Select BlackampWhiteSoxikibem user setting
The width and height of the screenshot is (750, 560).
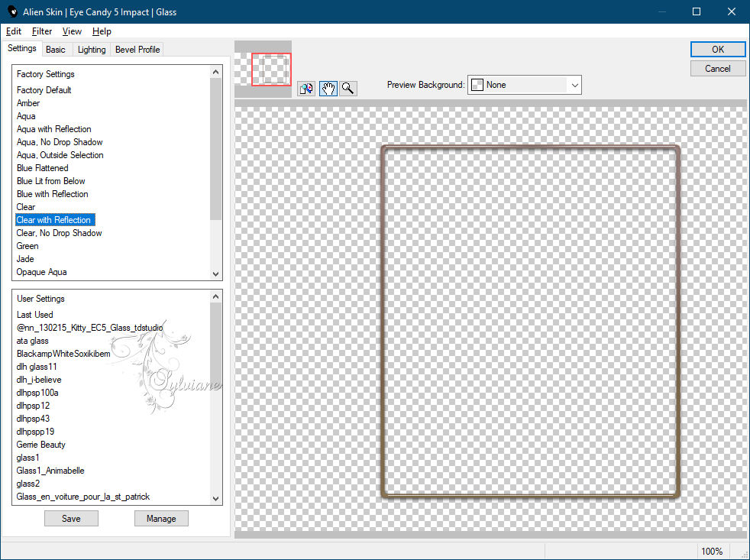pos(63,353)
